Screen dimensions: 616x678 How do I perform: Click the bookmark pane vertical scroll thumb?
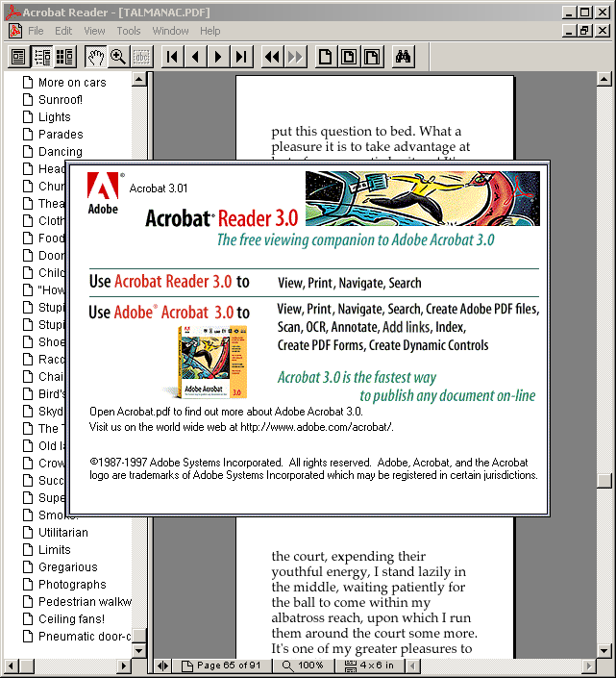coord(138,636)
